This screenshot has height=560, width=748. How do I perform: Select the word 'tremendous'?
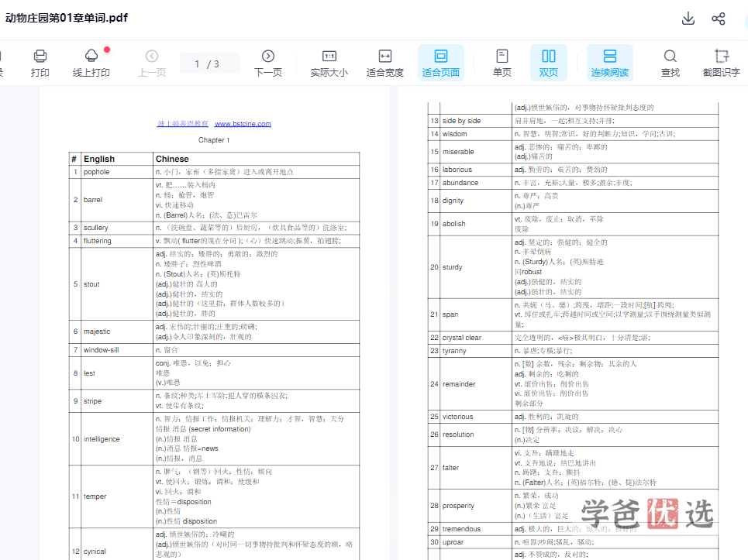click(x=461, y=528)
